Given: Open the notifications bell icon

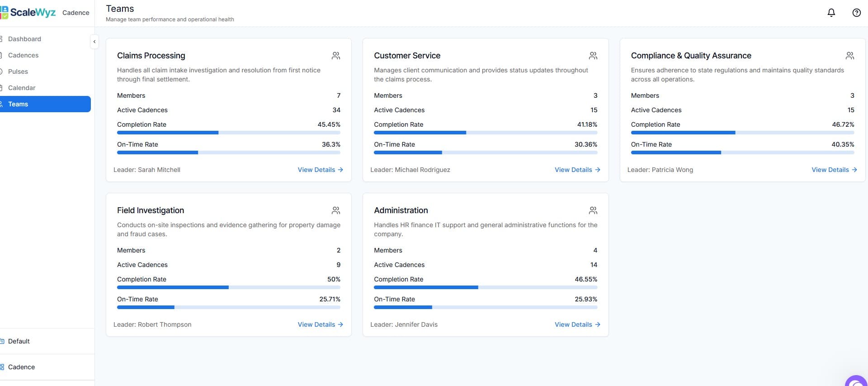Looking at the screenshot, I should pyautogui.click(x=831, y=13).
